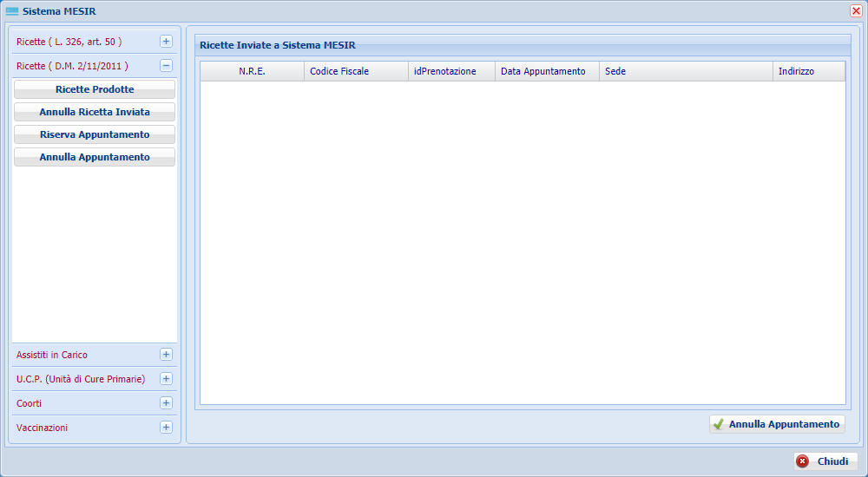Click the Sistema MESIR window icon
Screen dimensions: 868x477
coord(11,11)
